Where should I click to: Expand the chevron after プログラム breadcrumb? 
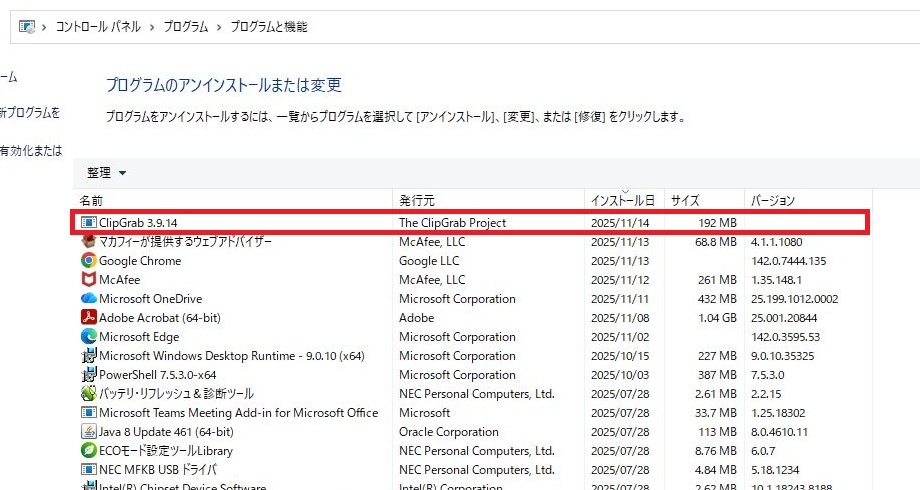click(217, 27)
